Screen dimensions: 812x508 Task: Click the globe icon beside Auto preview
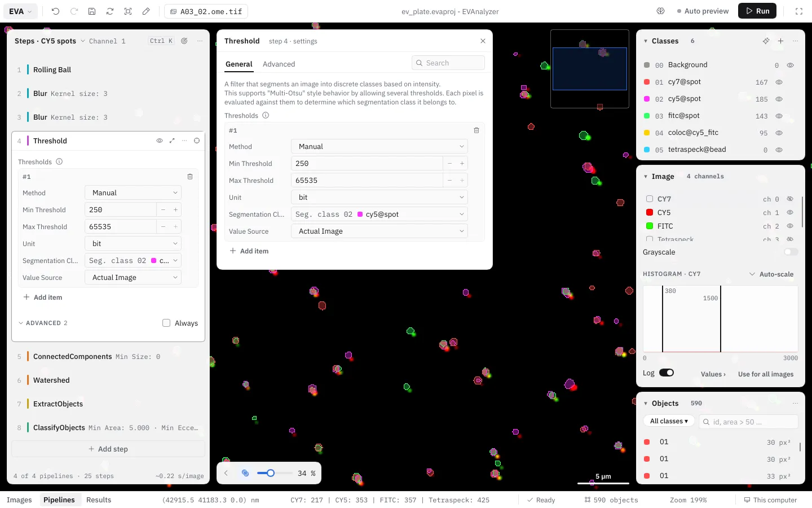point(661,11)
